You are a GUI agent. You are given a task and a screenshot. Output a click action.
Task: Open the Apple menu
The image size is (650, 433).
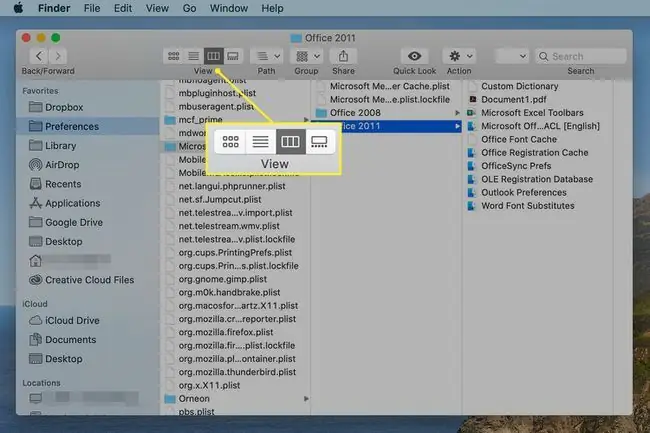pos(18,8)
